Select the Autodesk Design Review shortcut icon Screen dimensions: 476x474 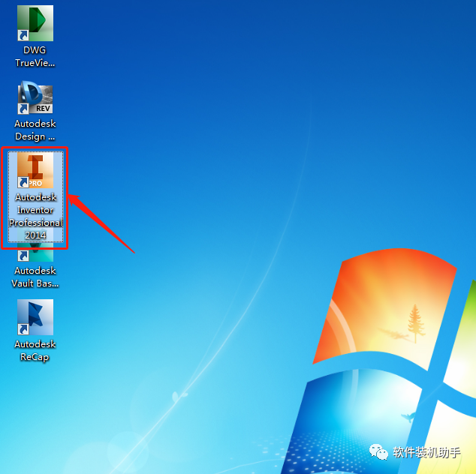point(35,97)
